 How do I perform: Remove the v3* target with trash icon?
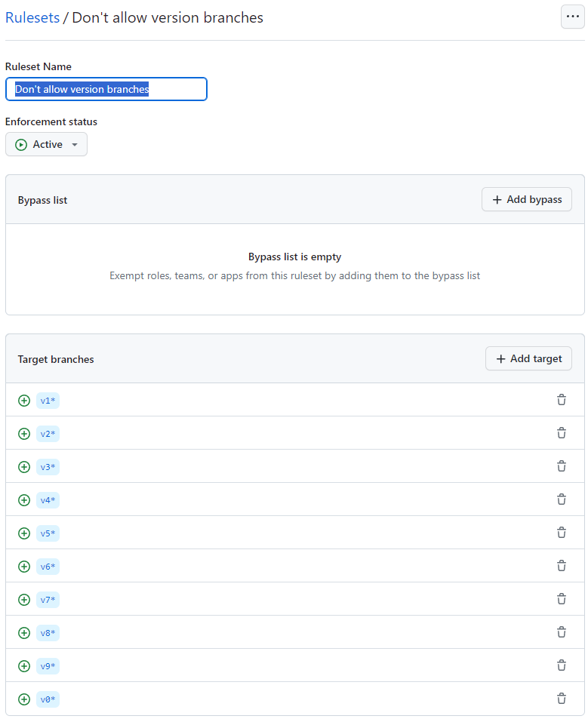(561, 466)
